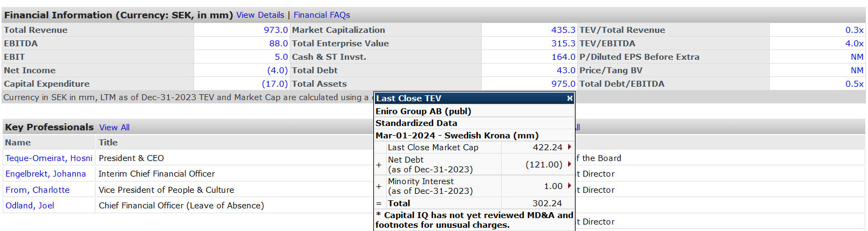Click Market Capitalization value 435.3
The width and height of the screenshot is (868, 231).
(563, 30)
